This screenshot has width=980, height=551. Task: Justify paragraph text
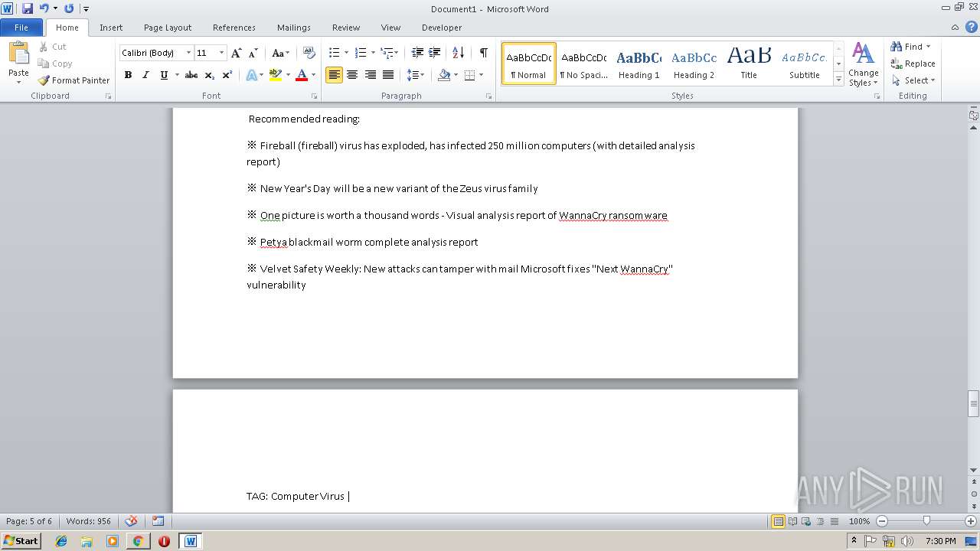[x=388, y=75]
